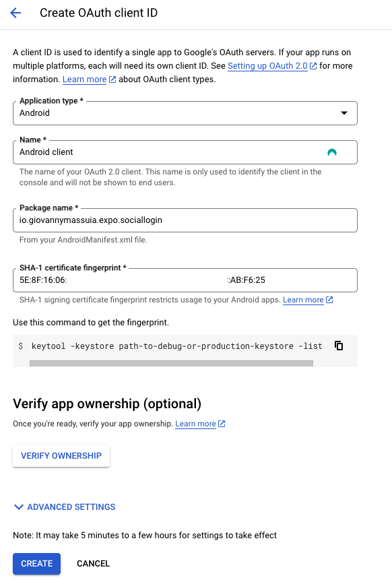
Task: Click external link icon beside SHA-1 Learn more
Action: point(329,300)
